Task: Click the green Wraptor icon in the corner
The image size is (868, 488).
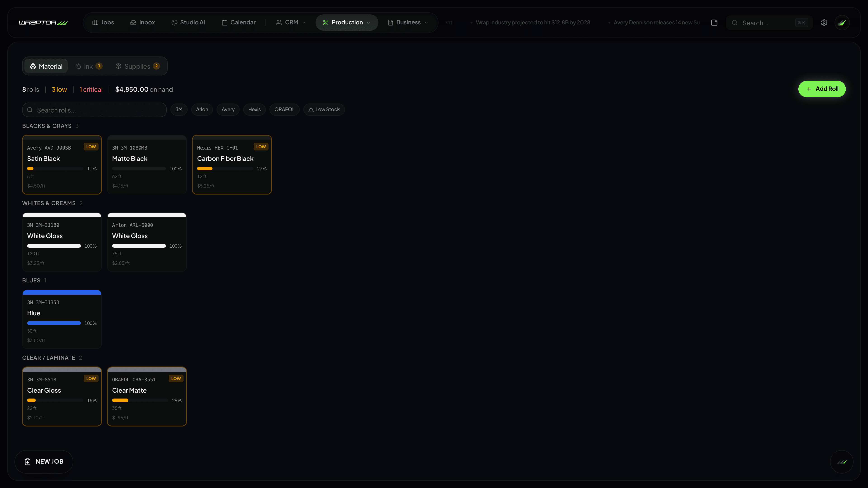Action: point(842,23)
